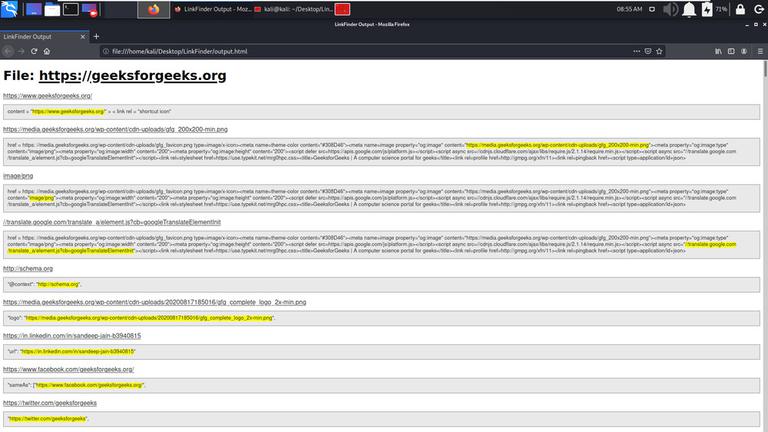Switch to kali@kali Desktop terminal task
768x432 pixels.
(293, 9)
